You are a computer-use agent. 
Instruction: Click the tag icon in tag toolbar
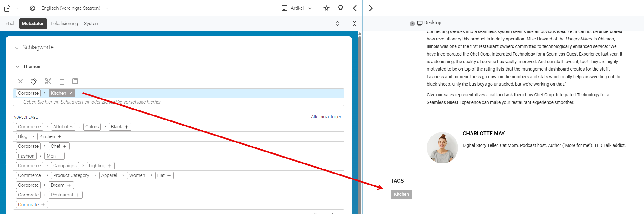[33, 81]
